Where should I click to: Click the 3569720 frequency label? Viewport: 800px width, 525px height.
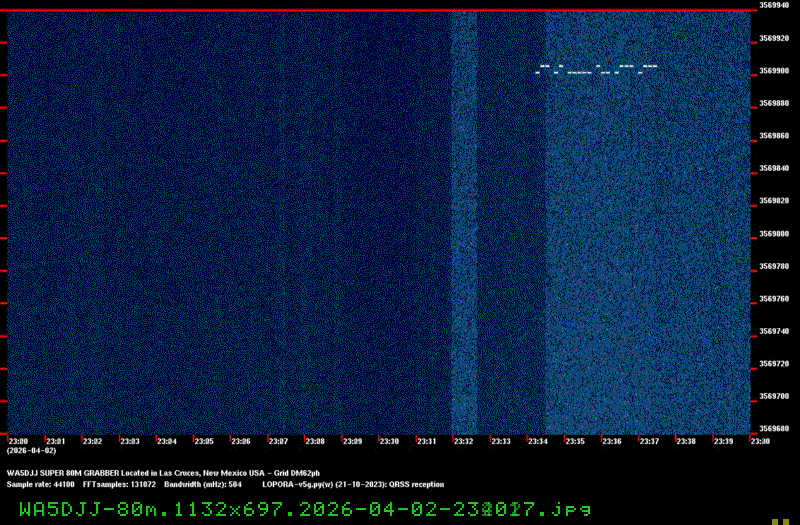774,364
